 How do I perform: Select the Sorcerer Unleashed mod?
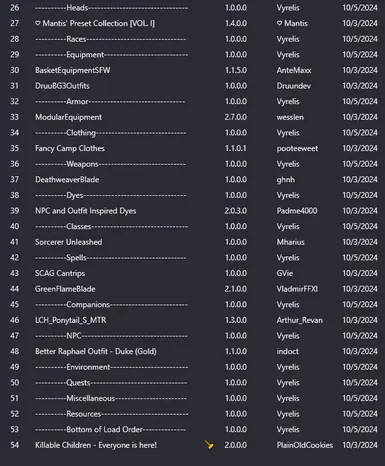(x=69, y=242)
